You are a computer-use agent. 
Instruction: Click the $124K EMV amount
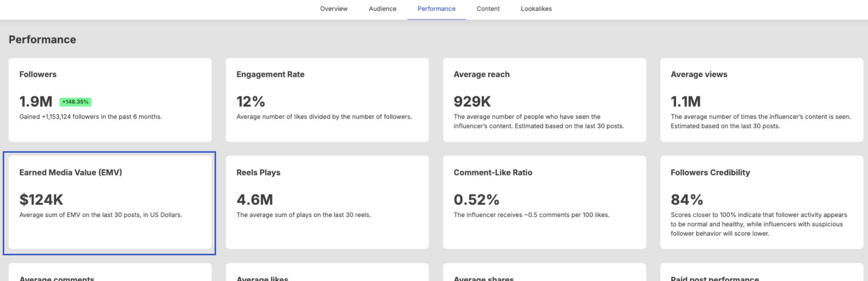click(41, 200)
